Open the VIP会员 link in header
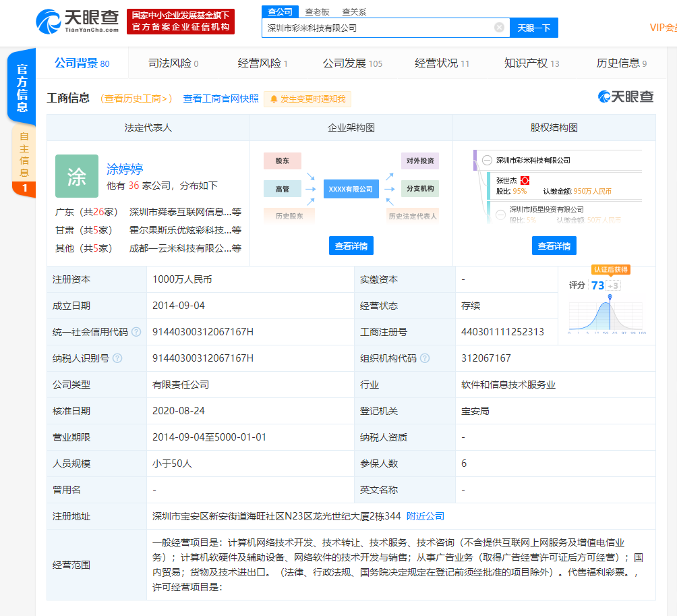677x616 pixels. pos(664,28)
